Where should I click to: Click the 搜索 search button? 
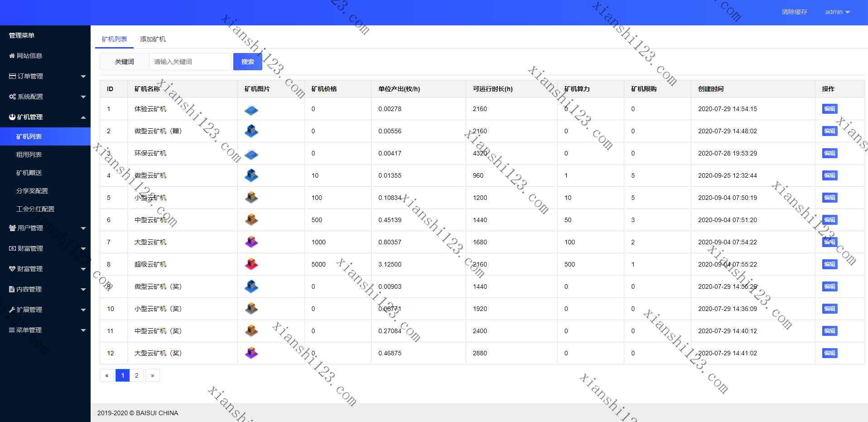[x=248, y=62]
